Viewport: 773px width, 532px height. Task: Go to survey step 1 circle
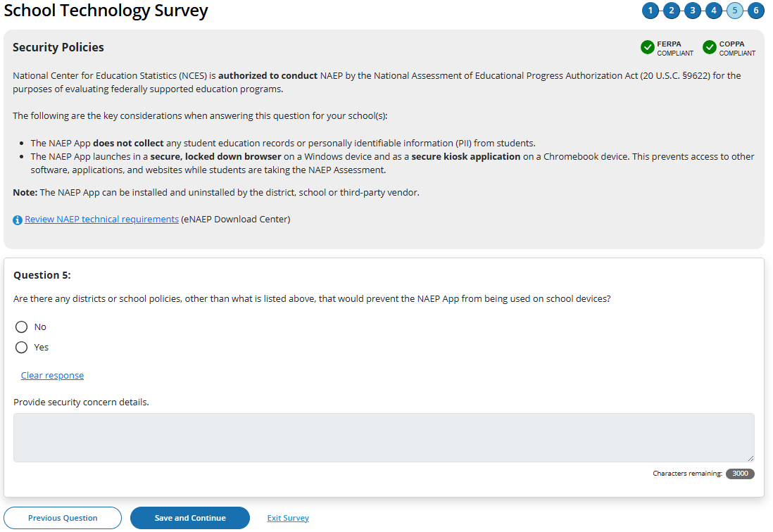[x=650, y=11]
